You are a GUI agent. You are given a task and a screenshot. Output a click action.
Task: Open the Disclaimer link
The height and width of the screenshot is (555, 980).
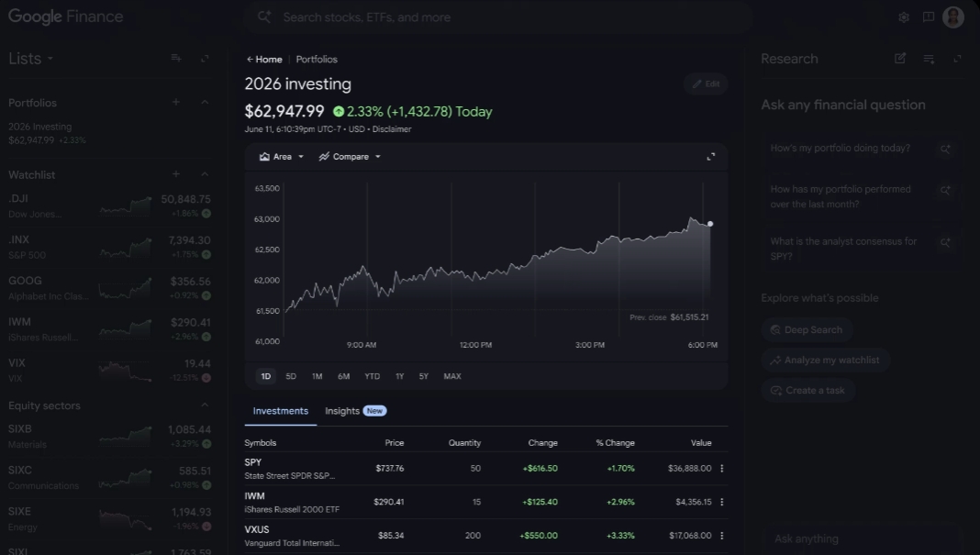(392, 129)
